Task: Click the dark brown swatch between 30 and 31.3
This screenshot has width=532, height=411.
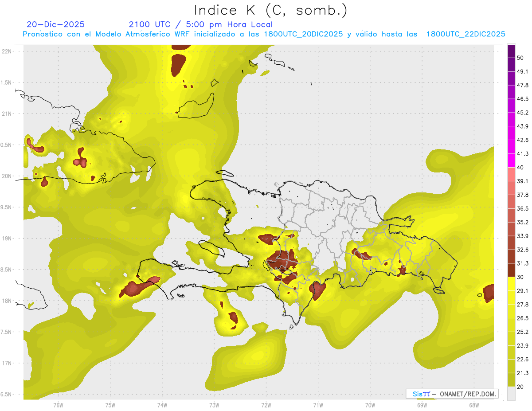Action: tap(511, 270)
